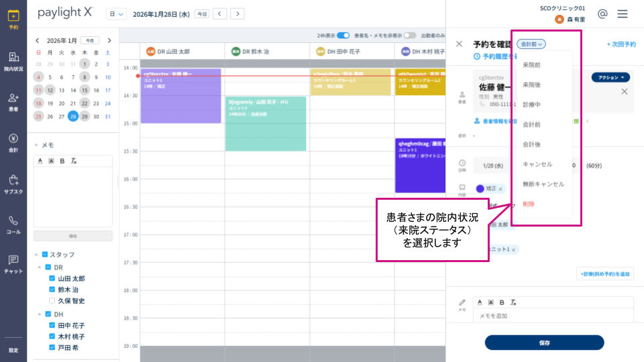Clear formatting in the left memo toolbar
Viewport: 644px width, 362px height.
point(74,161)
